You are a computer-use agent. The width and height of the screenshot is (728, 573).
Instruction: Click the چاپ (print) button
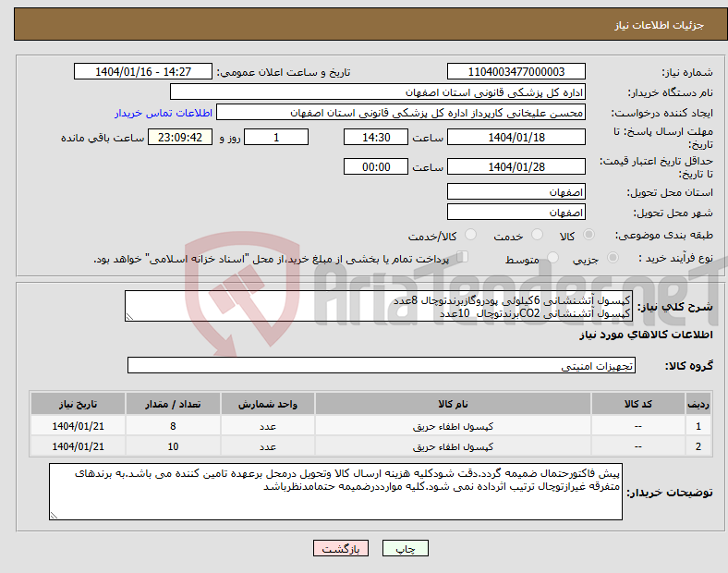[405, 548]
